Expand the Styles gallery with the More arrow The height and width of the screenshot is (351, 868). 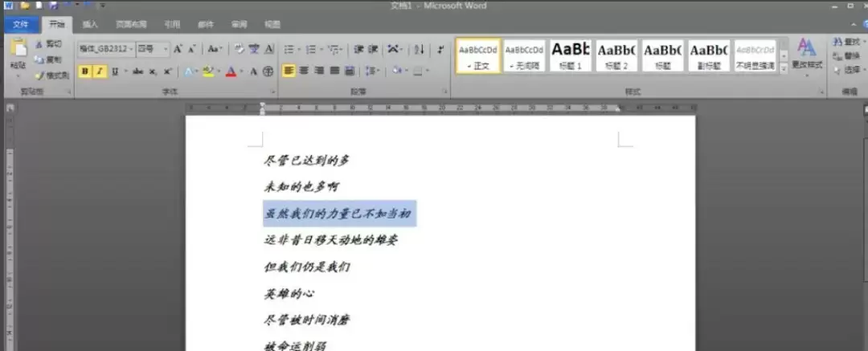(x=784, y=68)
